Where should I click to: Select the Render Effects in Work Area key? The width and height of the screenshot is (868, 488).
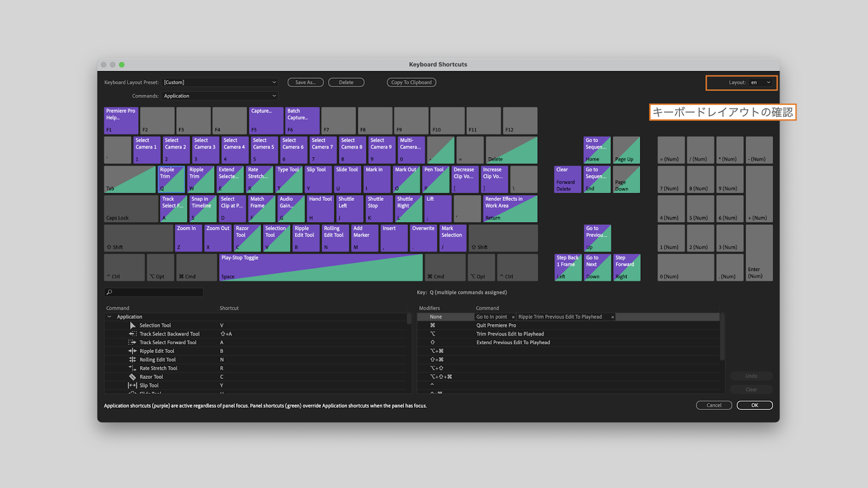click(x=510, y=209)
